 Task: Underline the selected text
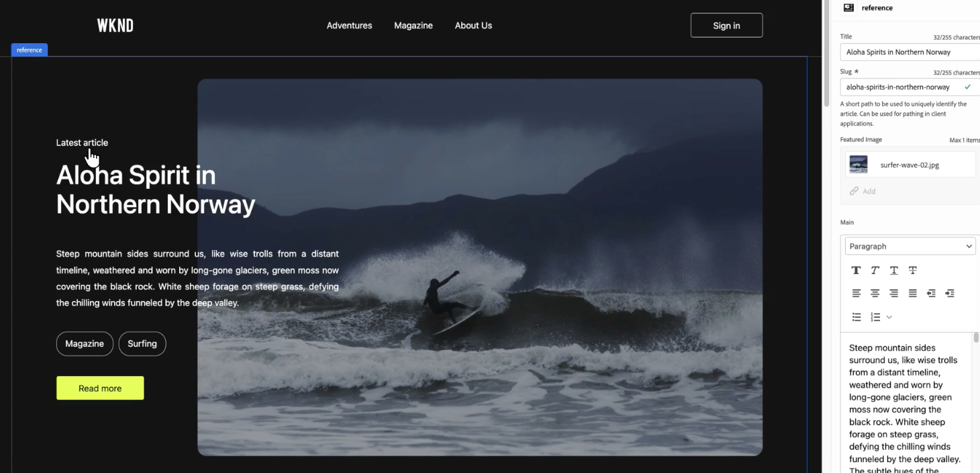point(893,270)
